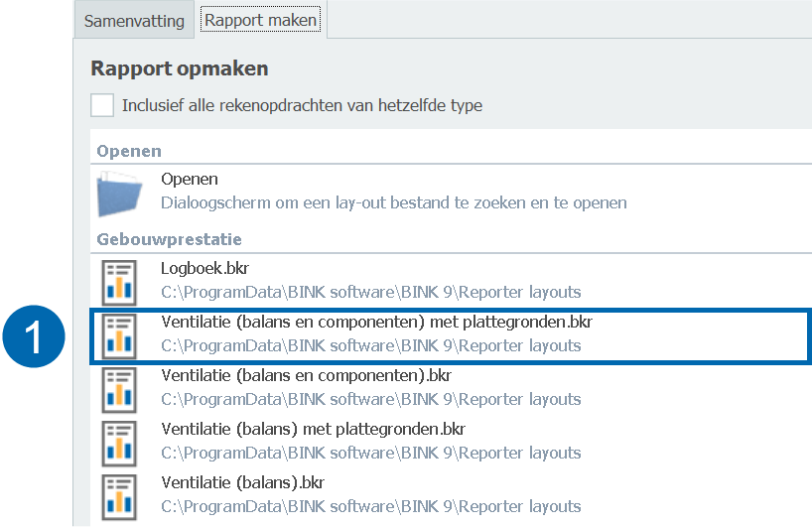Screen dimensions: 812x527
Task: Click the Logboek.bkr report layout icon
Action: pos(120,281)
